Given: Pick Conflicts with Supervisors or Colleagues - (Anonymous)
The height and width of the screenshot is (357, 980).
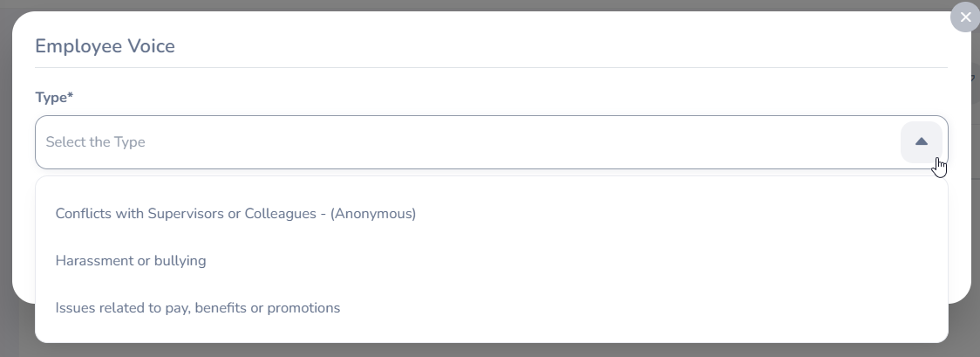Looking at the screenshot, I should tap(235, 213).
